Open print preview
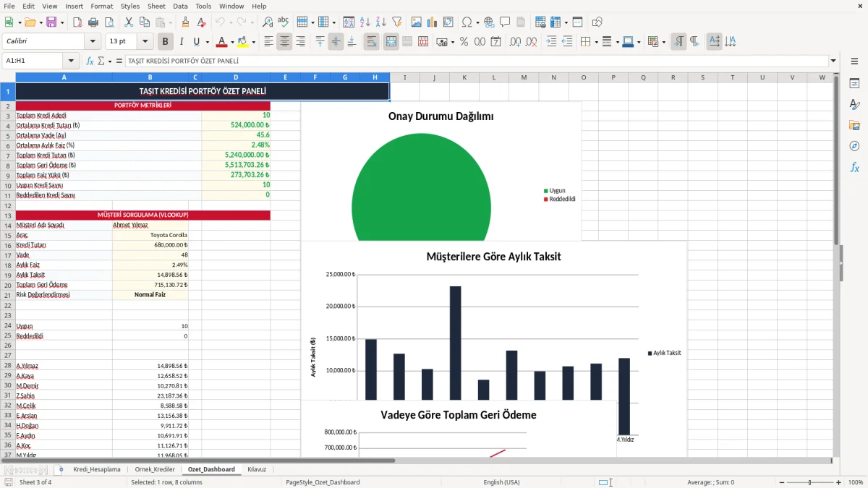Viewport: 868px width, 488px height. (x=109, y=22)
